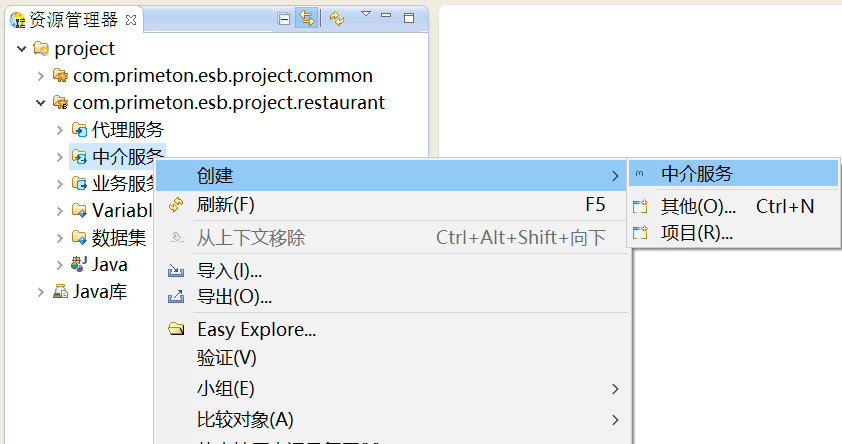
Task: Click the Collapse All toolbar icon
Action: click(284, 18)
